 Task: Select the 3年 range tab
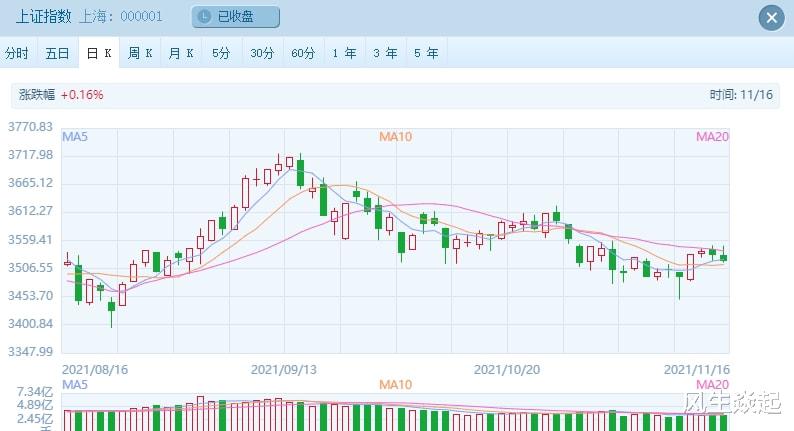[385, 53]
